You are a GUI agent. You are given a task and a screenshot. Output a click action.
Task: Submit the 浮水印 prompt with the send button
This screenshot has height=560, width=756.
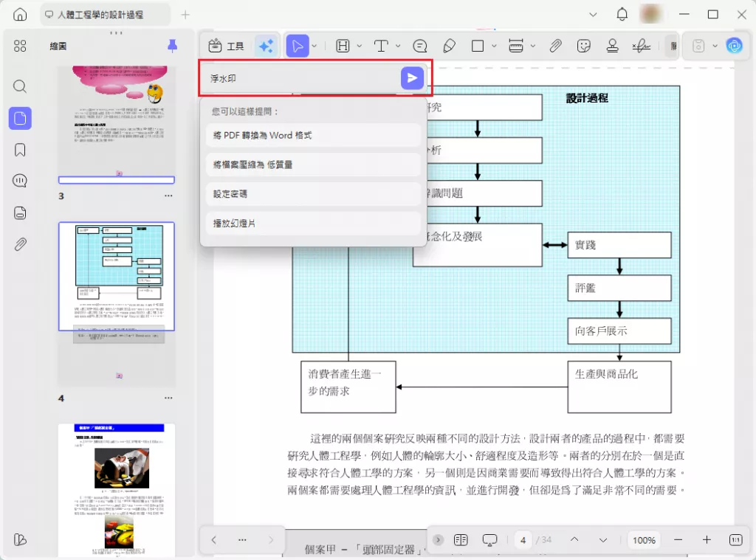pyautogui.click(x=412, y=77)
